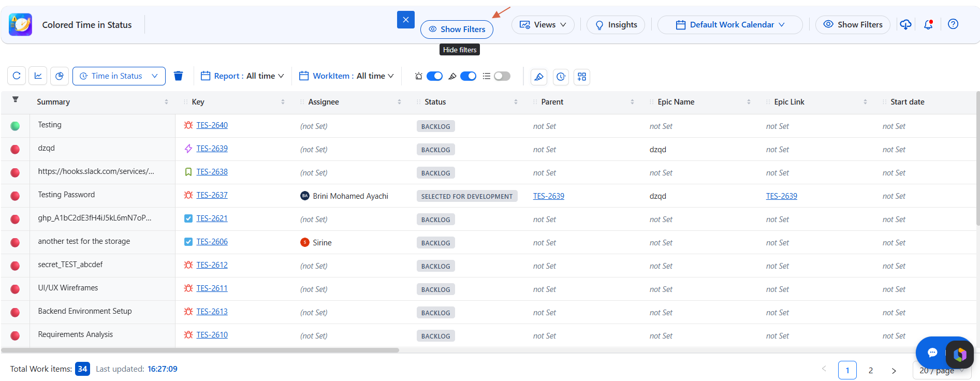Click the task checkmark icon beside TES-2621

click(188, 218)
